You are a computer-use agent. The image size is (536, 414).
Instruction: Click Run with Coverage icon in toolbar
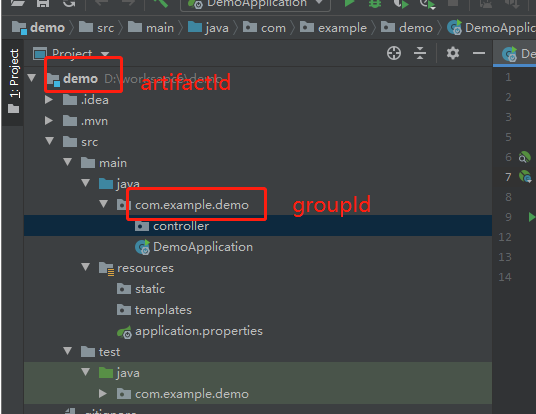401,3
